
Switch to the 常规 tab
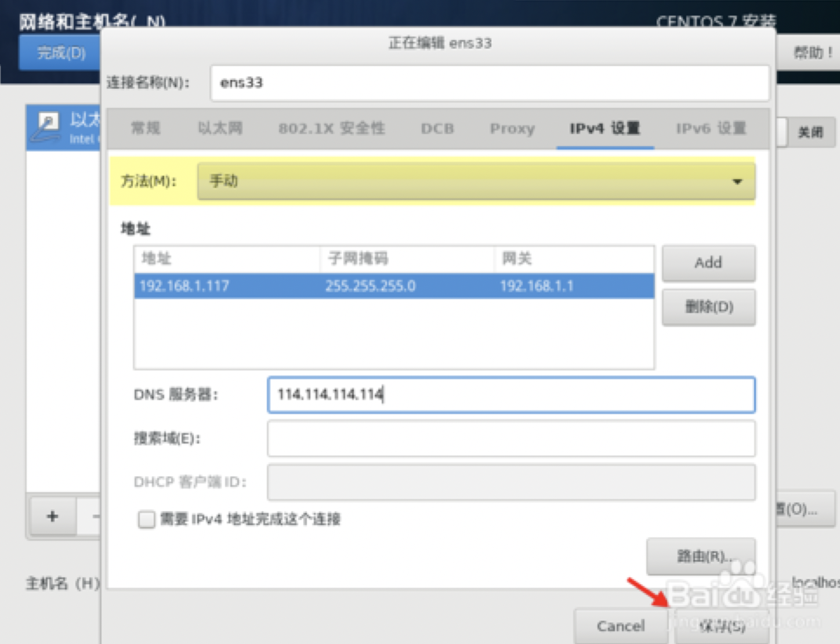(x=145, y=128)
